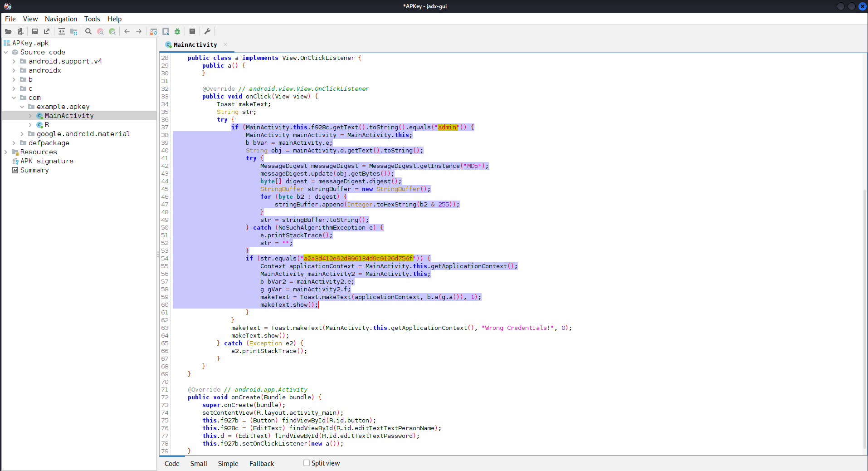868x471 pixels.
Task: Click the "Wrong Credentials!" string literal
Action: [x=518, y=328]
